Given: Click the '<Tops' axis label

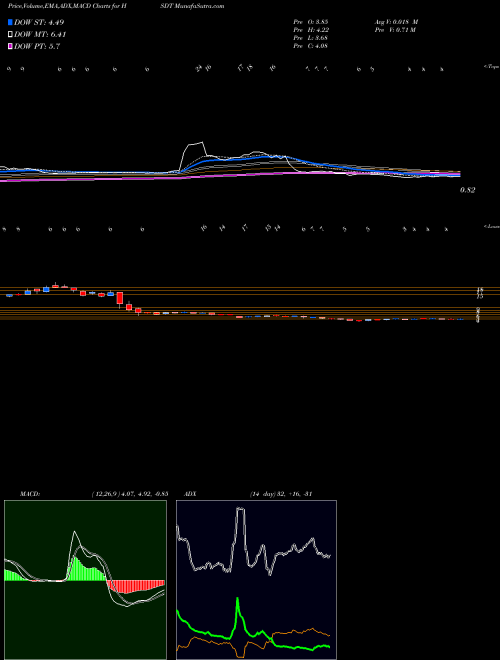Looking at the screenshot, I should click(491, 67).
